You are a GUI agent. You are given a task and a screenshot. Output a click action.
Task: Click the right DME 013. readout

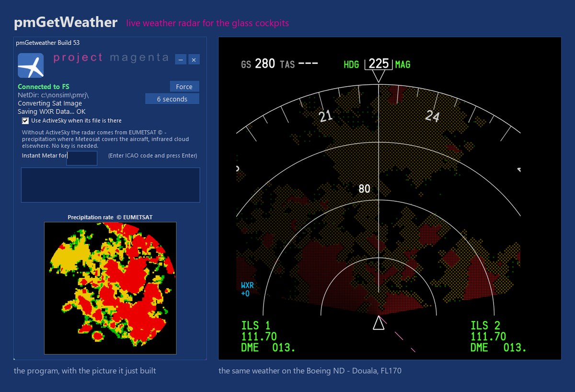(x=498, y=348)
